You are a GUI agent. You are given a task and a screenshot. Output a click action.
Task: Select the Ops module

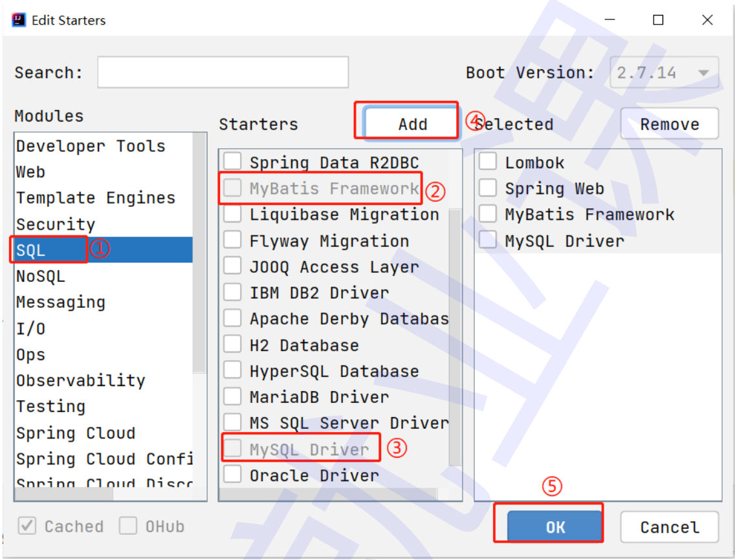point(104,354)
